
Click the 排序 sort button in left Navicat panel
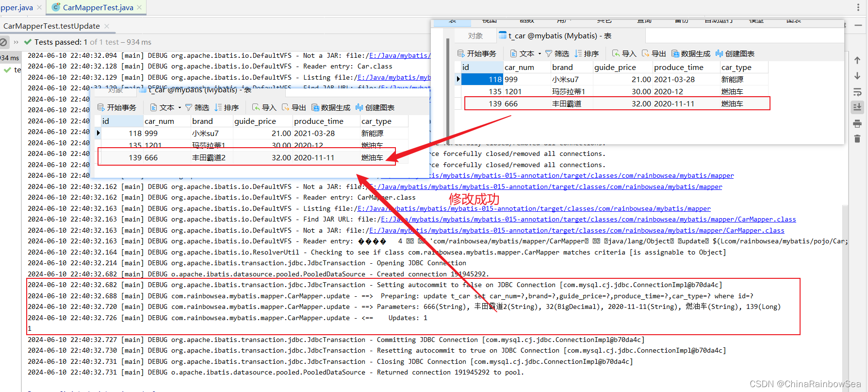point(227,107)
